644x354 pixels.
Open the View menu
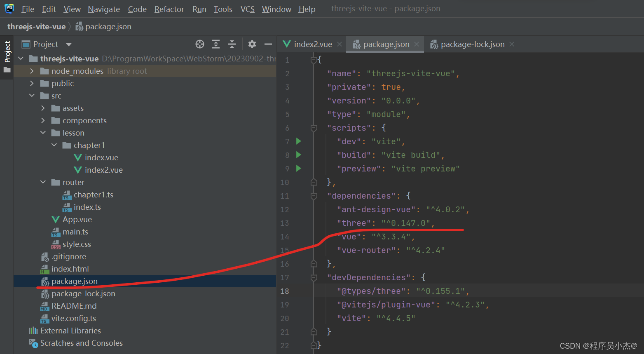coord(72,9)
